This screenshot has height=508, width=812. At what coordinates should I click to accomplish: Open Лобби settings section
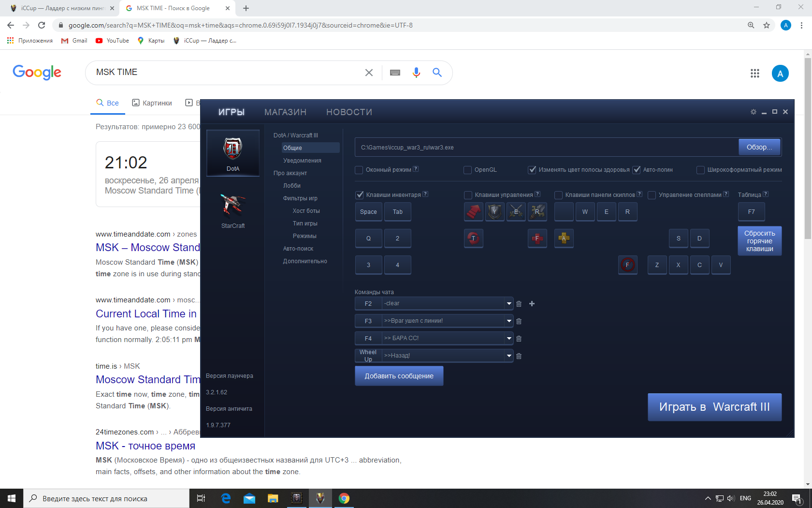292,186
